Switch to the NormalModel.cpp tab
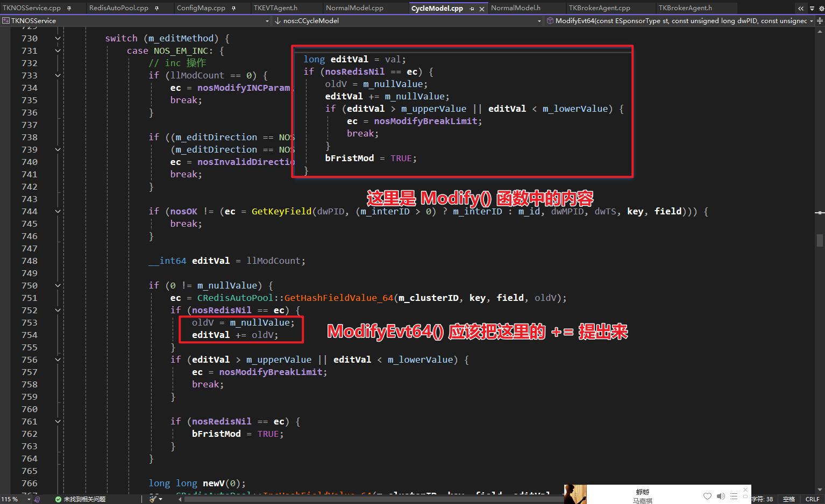Viewport: 825px width, 504px height. tap(354, 8)
